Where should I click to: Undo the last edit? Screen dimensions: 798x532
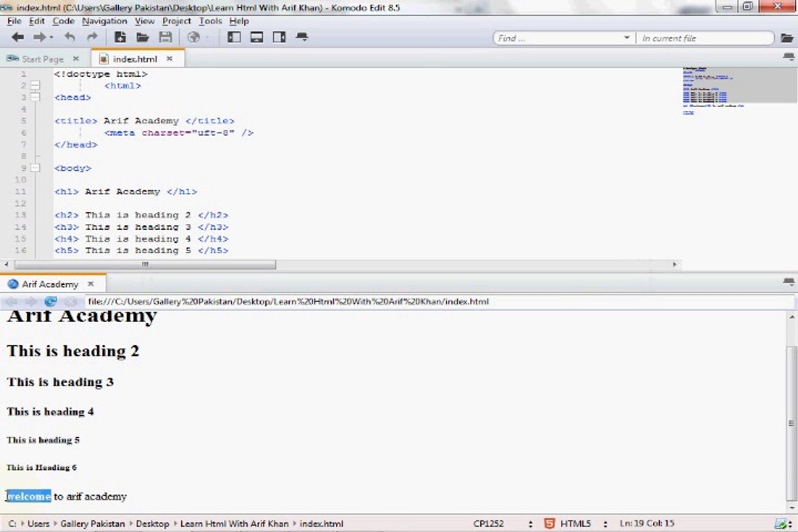[69, 37]
